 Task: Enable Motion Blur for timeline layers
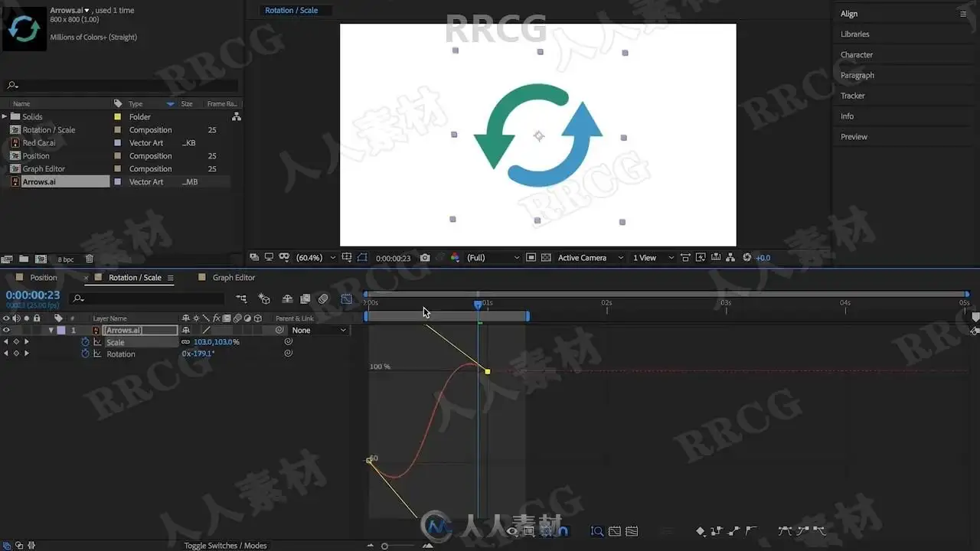[323, 298]
